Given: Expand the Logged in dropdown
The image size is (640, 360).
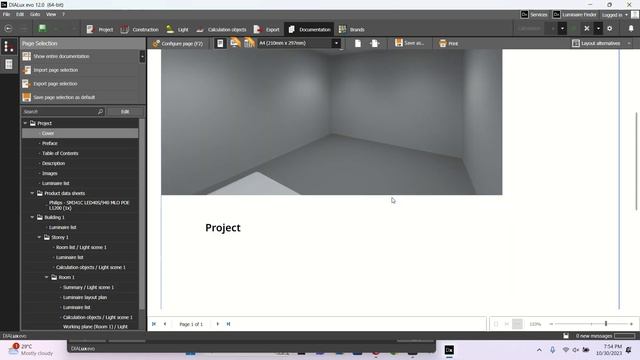Looking at the screenshot, I should pyautogui.click(x=615, y=15).
